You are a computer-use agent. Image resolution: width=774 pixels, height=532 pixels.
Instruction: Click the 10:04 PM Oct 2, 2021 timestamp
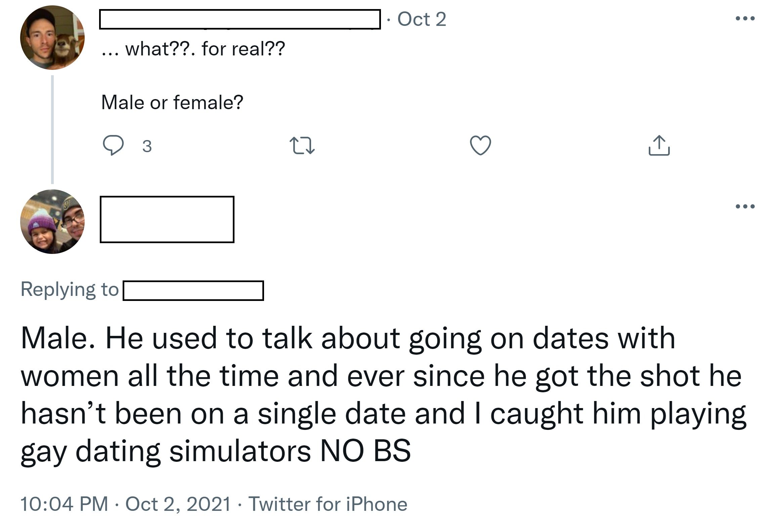(x=126, y=504)
